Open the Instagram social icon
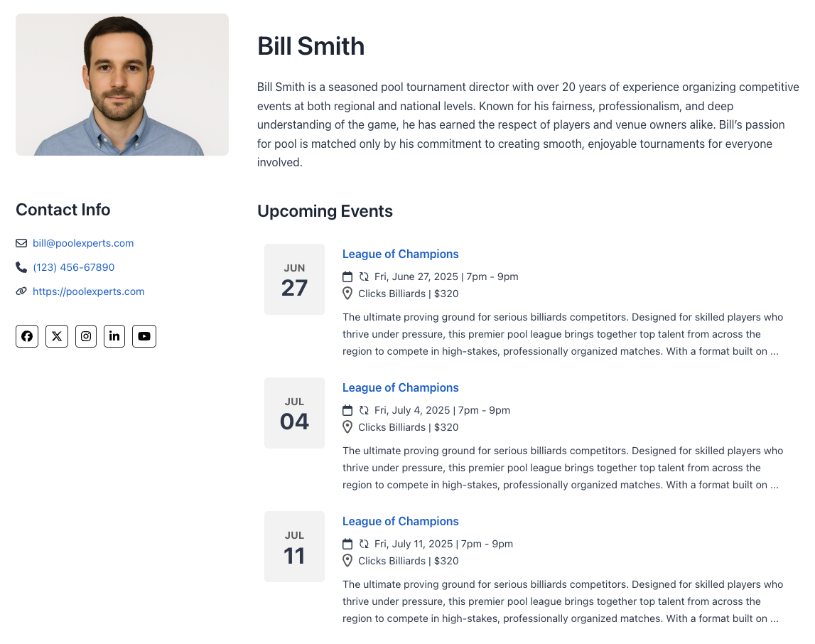Screen dimensions: 815x644 click(x=86, y=336)
